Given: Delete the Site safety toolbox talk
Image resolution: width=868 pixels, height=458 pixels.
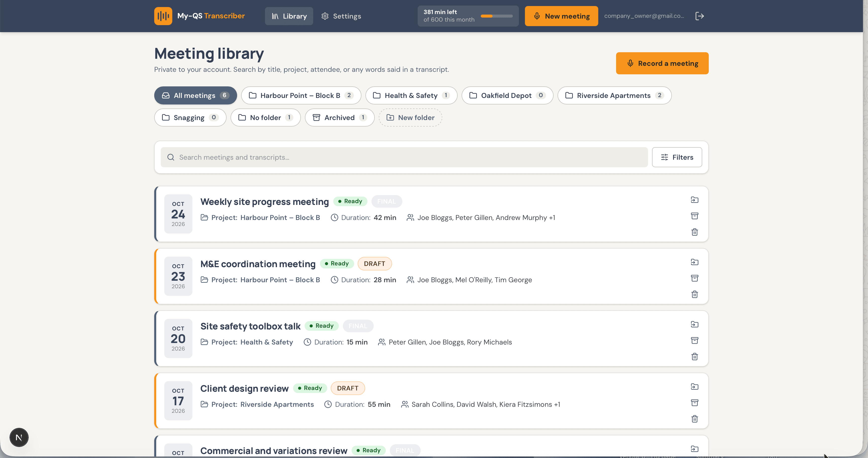Looking at the screenshot, I should 694,357.
